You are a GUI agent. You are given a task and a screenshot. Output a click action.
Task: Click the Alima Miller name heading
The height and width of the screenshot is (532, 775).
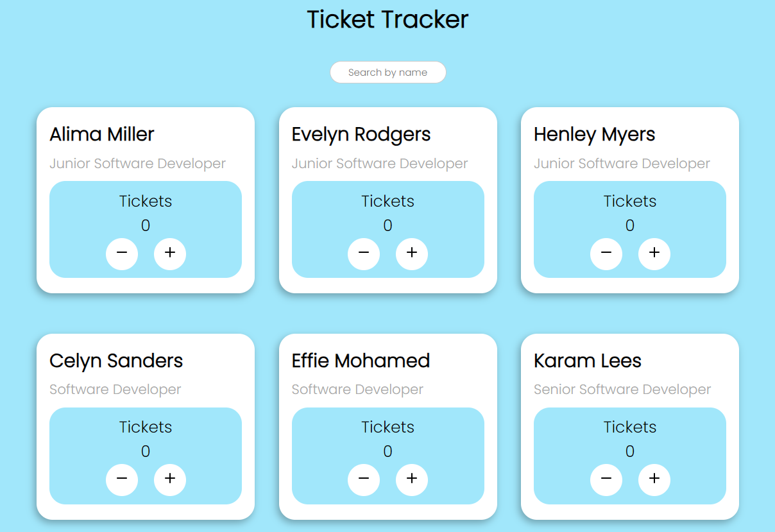coord(102,134)
